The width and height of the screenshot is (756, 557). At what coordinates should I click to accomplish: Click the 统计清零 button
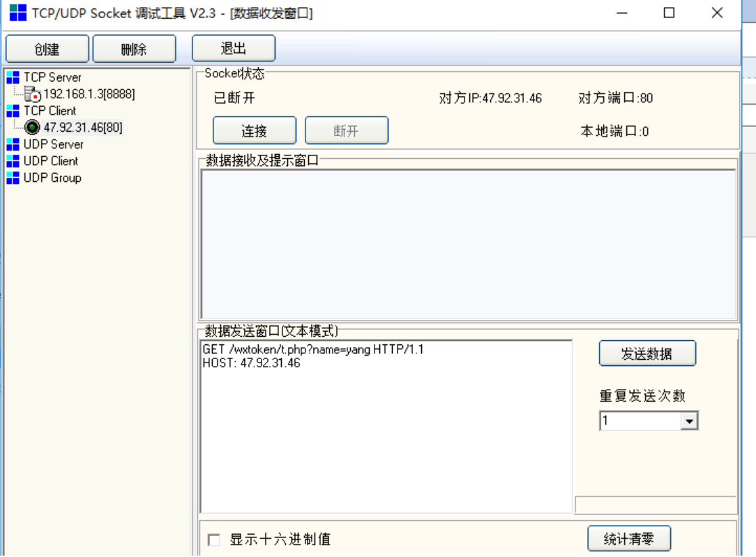(x=628, y=540)
